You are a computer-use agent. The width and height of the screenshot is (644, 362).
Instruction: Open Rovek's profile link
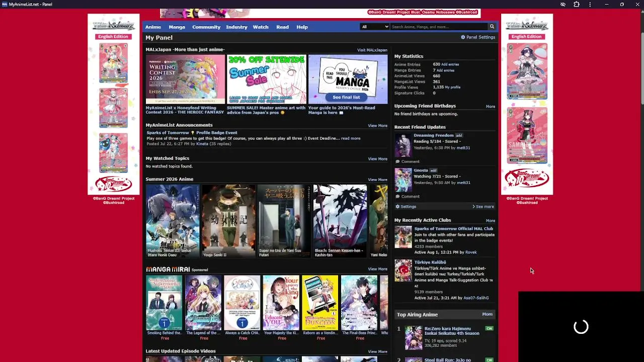click(x=471, y=252)
